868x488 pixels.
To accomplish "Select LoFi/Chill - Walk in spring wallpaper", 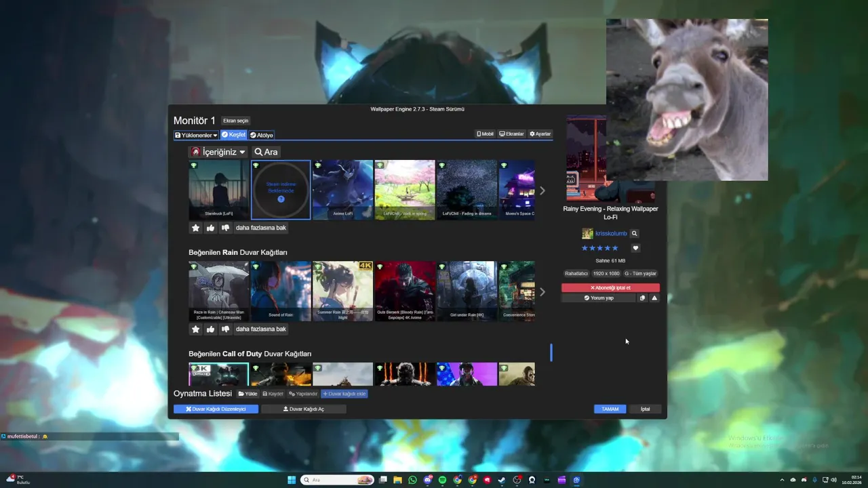I will click(x=405, y=190).
